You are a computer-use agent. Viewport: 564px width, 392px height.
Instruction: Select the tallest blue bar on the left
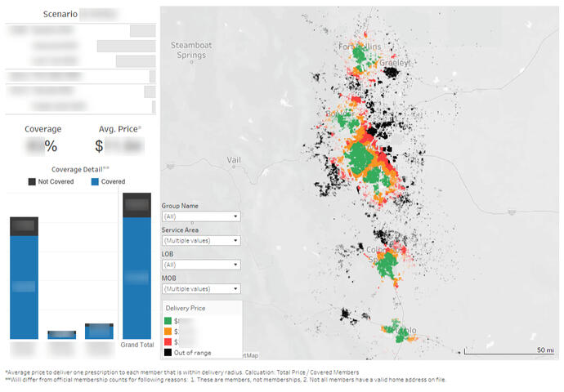pyautogui.click(x=24, y=286)
